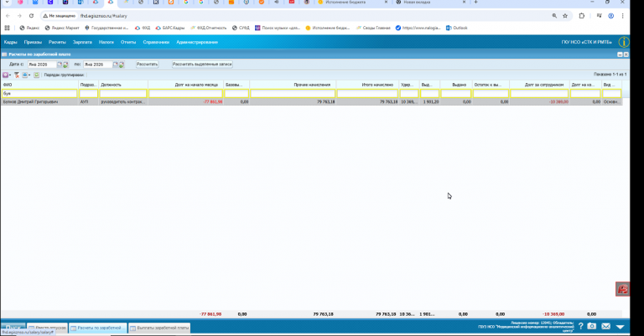Click the Пуск start button
Screen dimensions: 644x336
coord(13,328)
